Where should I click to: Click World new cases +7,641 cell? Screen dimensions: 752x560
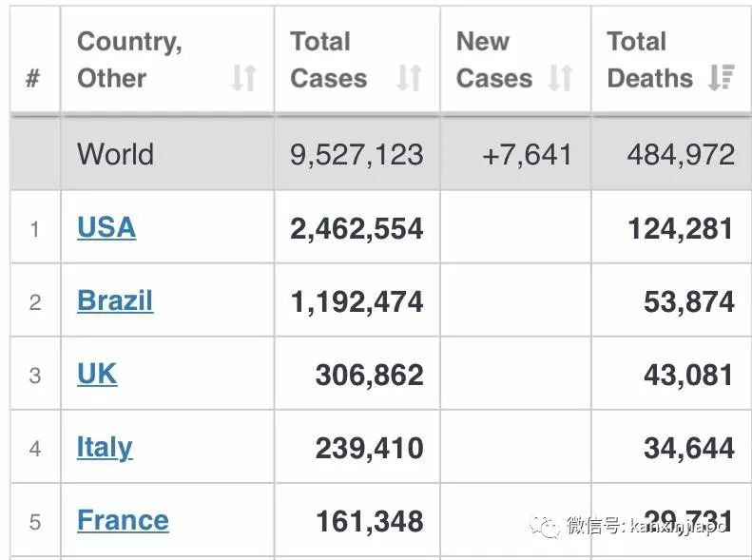tap(528, 155)
